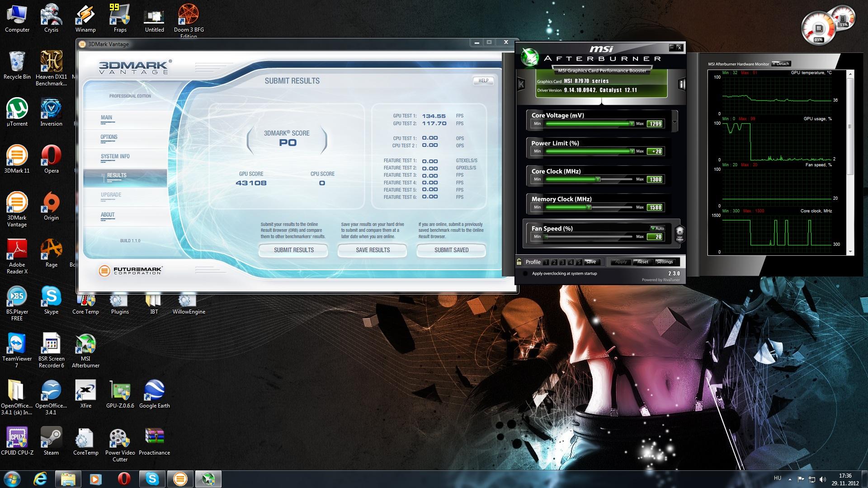This screenshot has width=868, height=488.
Task: Open SYSTEM INFO in 3DMark Vantage
Action: point(125,159)
